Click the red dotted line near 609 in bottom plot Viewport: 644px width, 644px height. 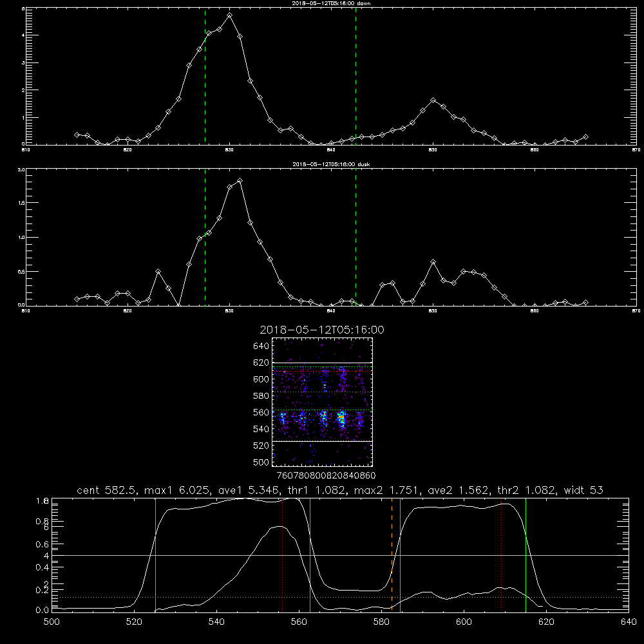(502, 554)
